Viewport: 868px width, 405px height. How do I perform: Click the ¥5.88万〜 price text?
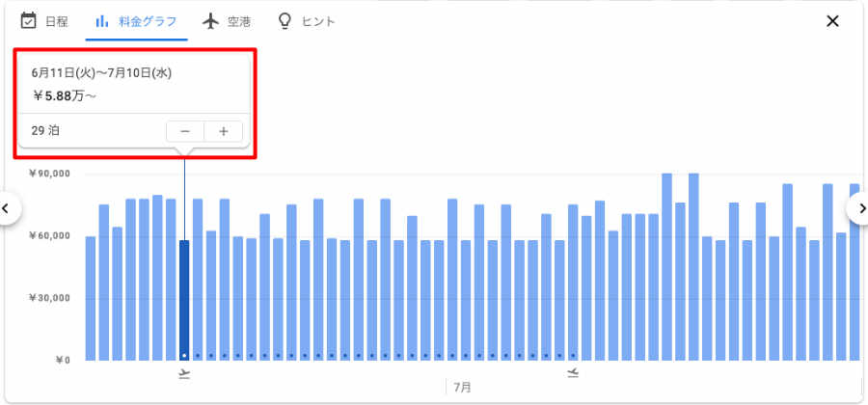coord(65,96)
